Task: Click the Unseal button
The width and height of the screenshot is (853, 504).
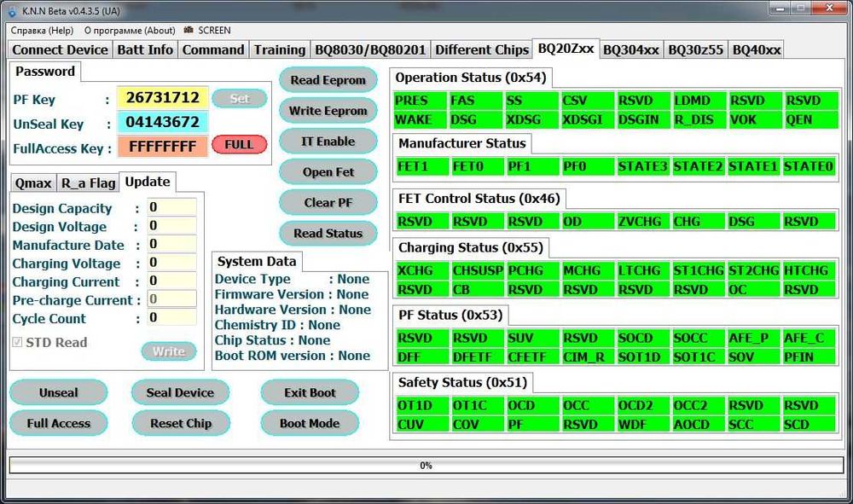Action: coord(58,392)
